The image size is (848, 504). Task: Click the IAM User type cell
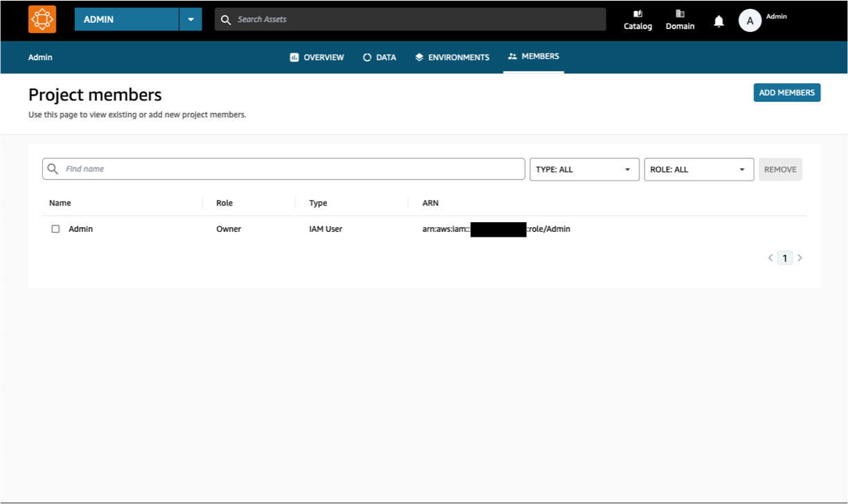[x=326, y=229]
